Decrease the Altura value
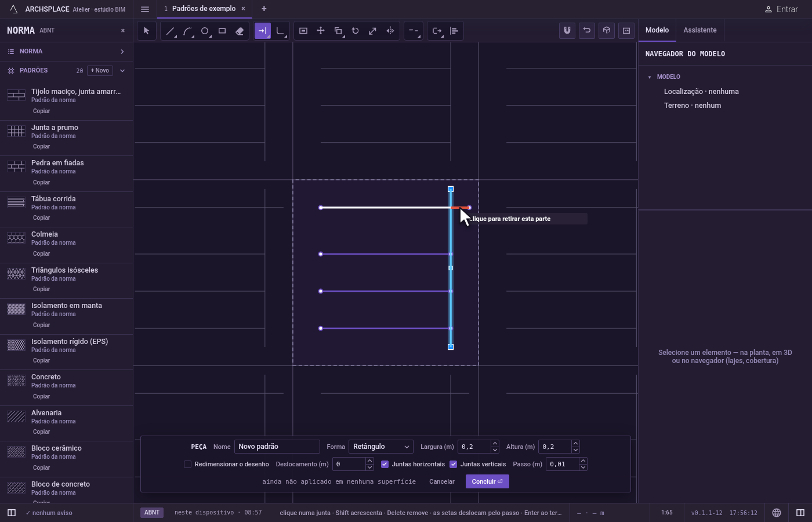This screenshot has height=522, width=812. pos(575,450)
